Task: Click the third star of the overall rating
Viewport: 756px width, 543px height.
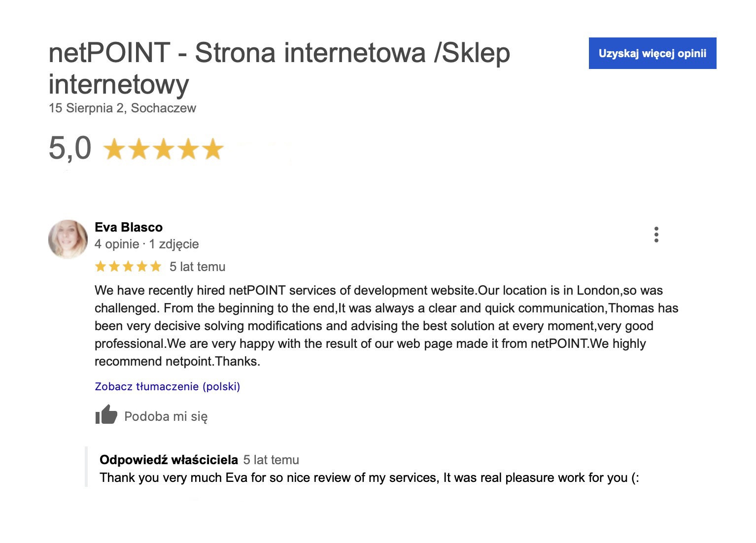Action: pos(164,149)
